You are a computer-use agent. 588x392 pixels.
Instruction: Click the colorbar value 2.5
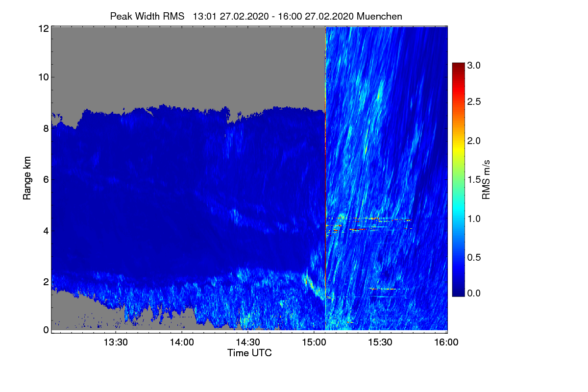click(x=474, y=102)
